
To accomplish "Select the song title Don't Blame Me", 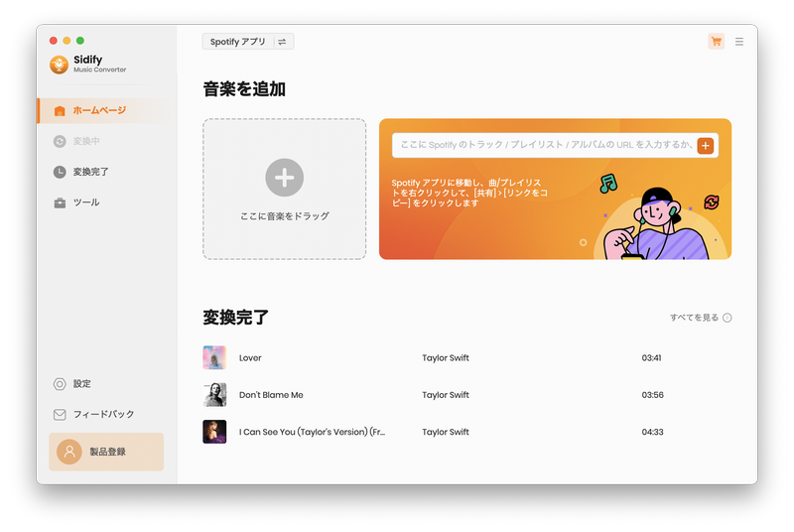I will point(271,395).
